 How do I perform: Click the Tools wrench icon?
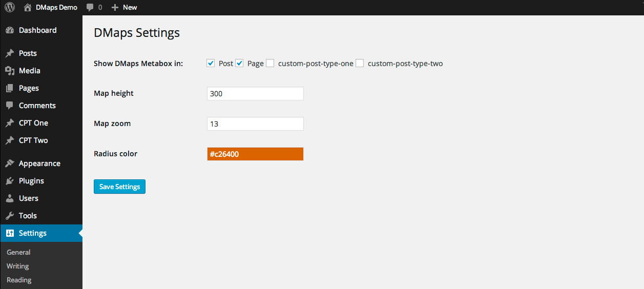point(9,216)
